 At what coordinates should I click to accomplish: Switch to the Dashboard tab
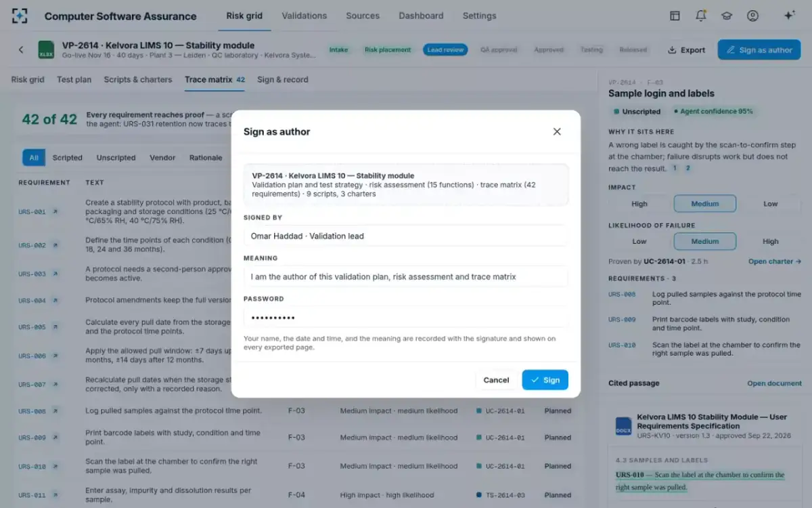click(x=421, y=16)
